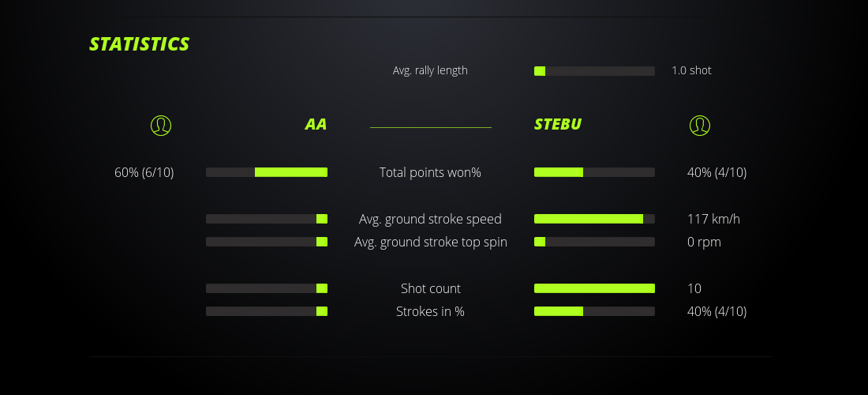Click the Avg. rally length bar
Viewport: 868px width, 395px height.
coord(594,71)
